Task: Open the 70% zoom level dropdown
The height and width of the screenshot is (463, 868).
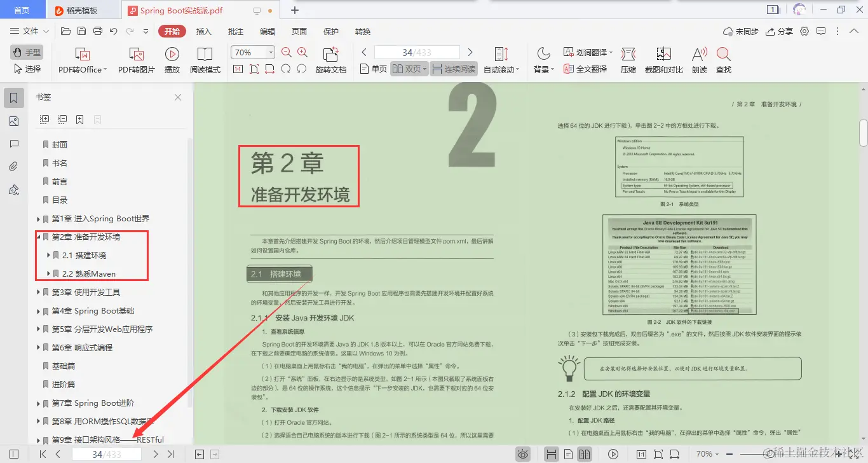Action: (x=269, y=52)
